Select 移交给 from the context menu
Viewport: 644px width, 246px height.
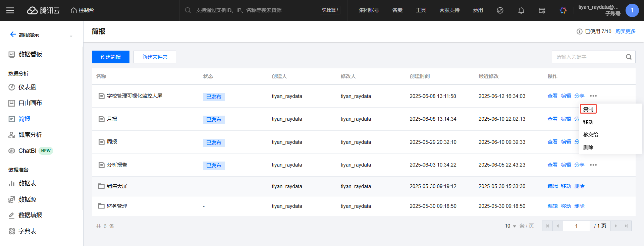[x=590, y=134]
